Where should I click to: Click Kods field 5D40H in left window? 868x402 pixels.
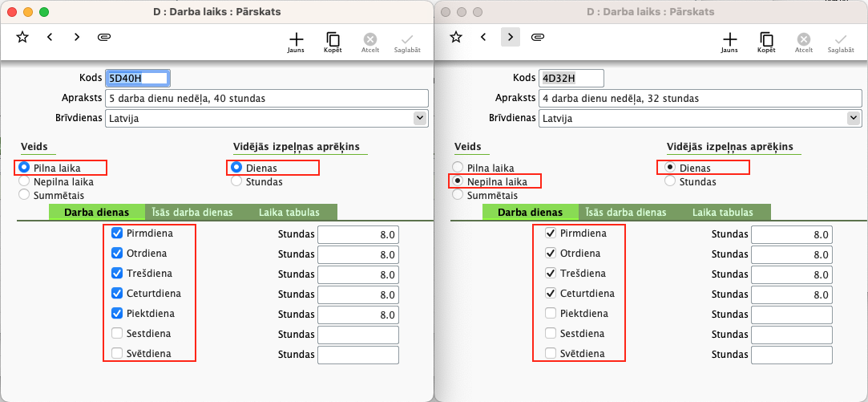pyautogui.click(x=137, y=78)
